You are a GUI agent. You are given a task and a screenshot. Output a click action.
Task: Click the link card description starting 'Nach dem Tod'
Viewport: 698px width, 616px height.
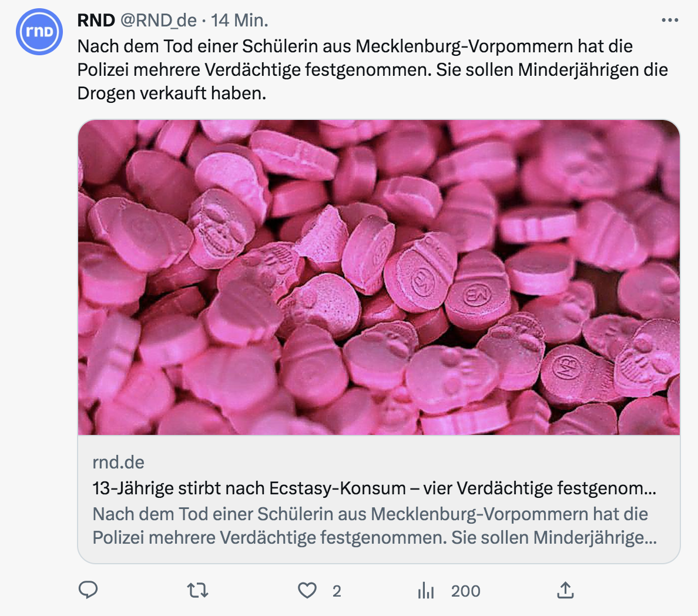[x=370, y=514]
